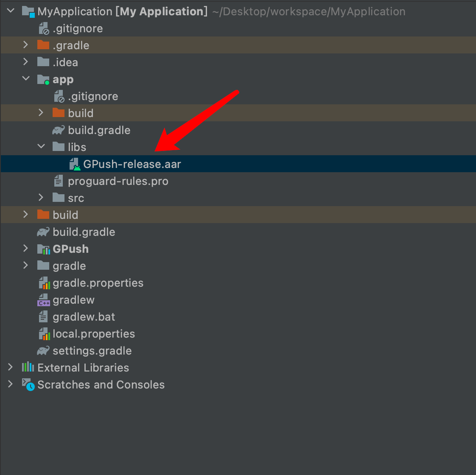Expand the app build folder arrow
The image size is (476, 475).
[x=41, y=113]
